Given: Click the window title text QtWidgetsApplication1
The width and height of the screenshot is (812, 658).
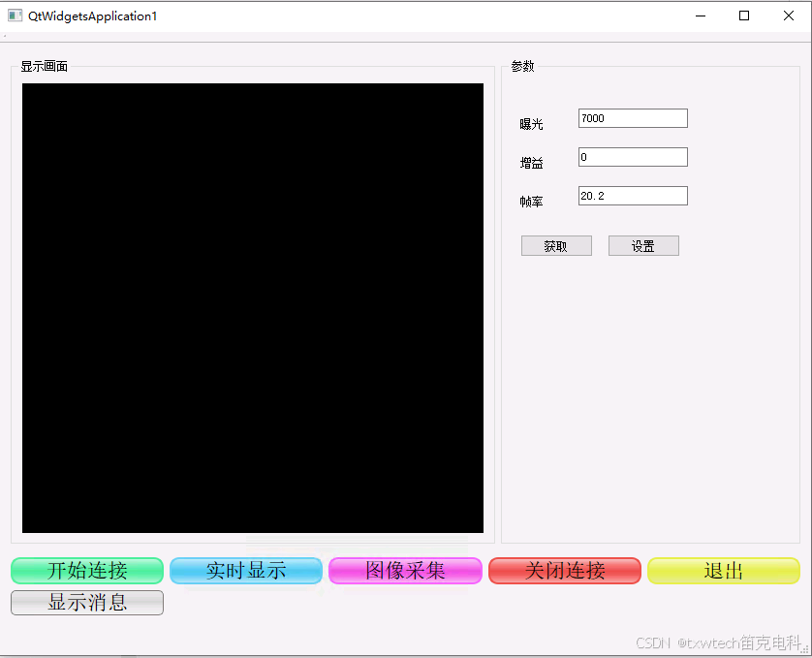Looking at the screenshot, I should coord(93,16).
